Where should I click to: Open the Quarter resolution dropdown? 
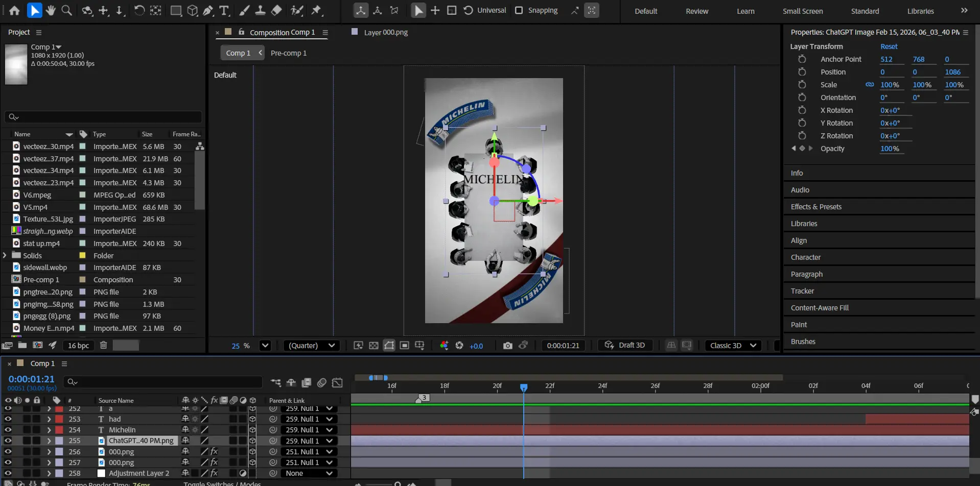312,346
